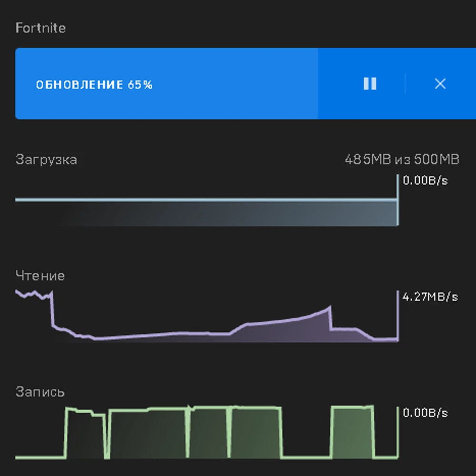Click the 0.00B/s download speed value
This screenshot has height=476, width=476.
tap(425, 180)
